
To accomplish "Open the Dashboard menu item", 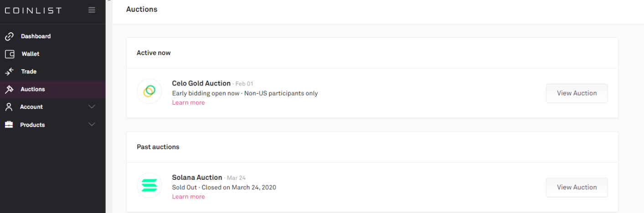I will click(36, 36).
